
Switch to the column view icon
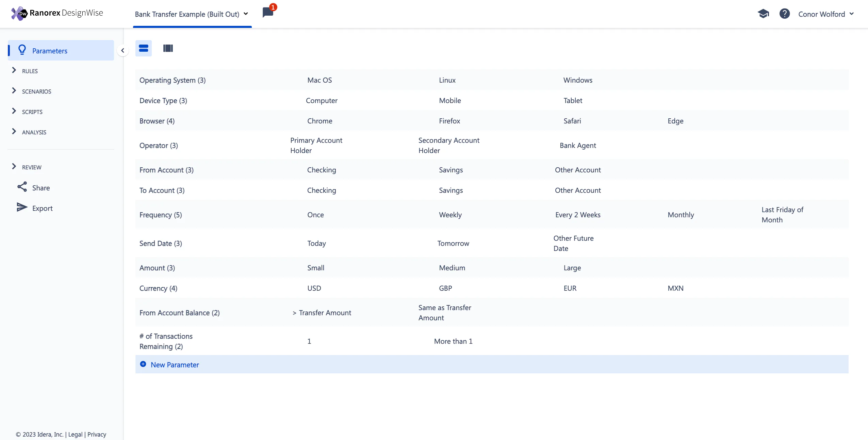point(168,48)
